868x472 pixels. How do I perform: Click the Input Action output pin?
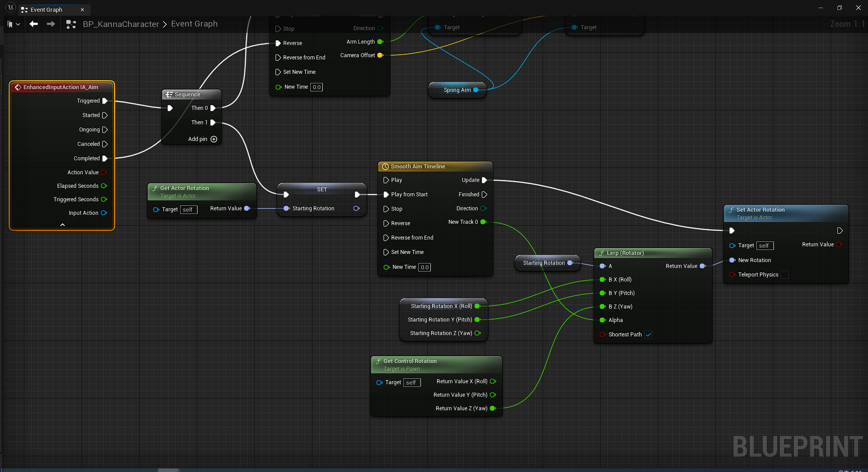[104, 213]
